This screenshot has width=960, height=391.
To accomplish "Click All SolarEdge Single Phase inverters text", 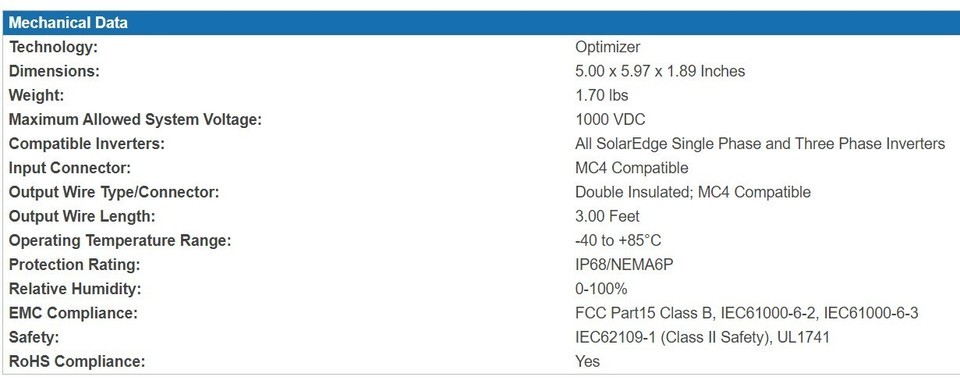I will (x=760, y=144).
